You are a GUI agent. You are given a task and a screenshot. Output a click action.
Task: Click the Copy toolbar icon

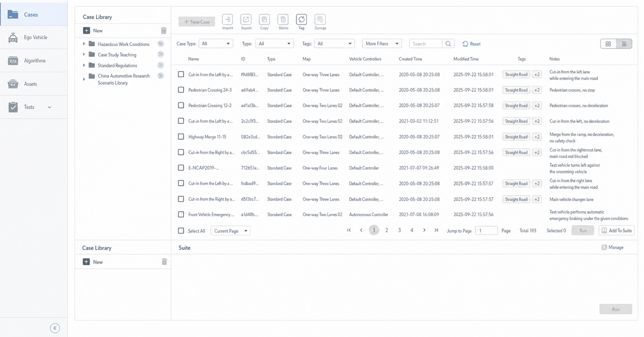264,19
